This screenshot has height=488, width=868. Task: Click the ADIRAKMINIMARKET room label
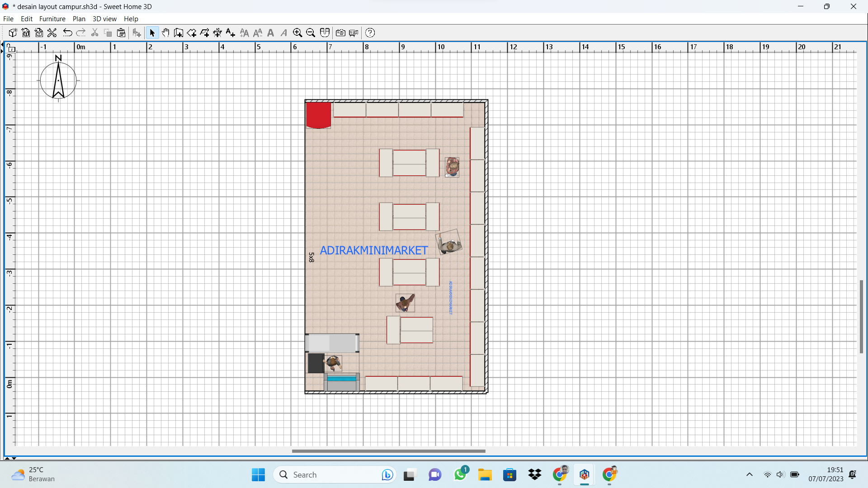373,250
